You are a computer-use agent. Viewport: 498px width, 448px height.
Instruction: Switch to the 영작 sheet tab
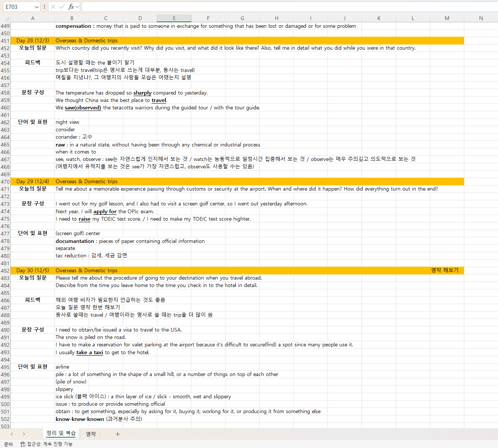point(91,434)
